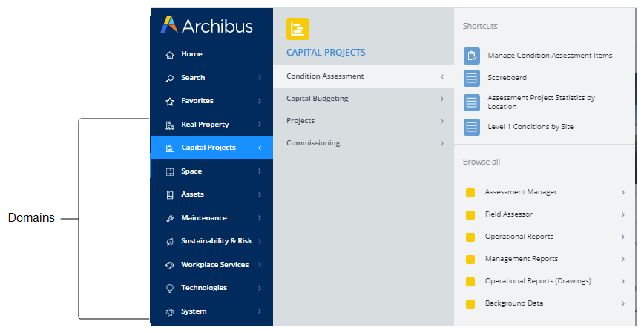Viewport: 644px width, 333px height.
Task: Click the Search magnifier icon
Action: (x=170, y=78)
